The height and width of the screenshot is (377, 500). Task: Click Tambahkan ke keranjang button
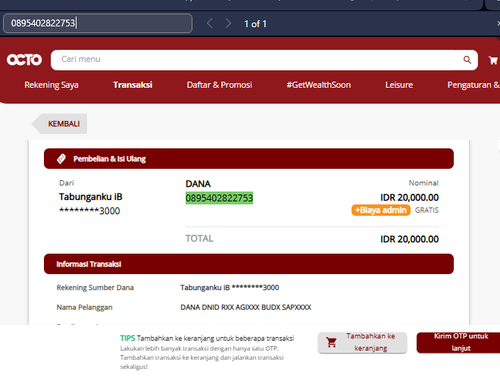(362, 342)
